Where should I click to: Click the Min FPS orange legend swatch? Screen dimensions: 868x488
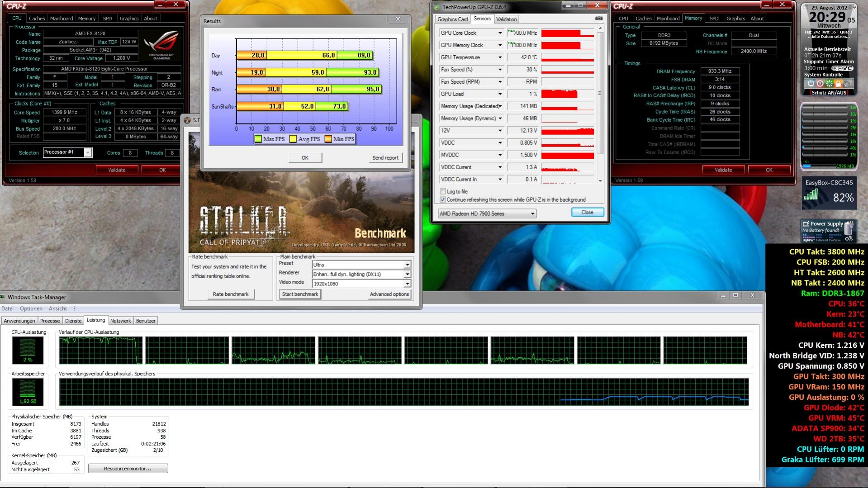[x=328, y=139]
